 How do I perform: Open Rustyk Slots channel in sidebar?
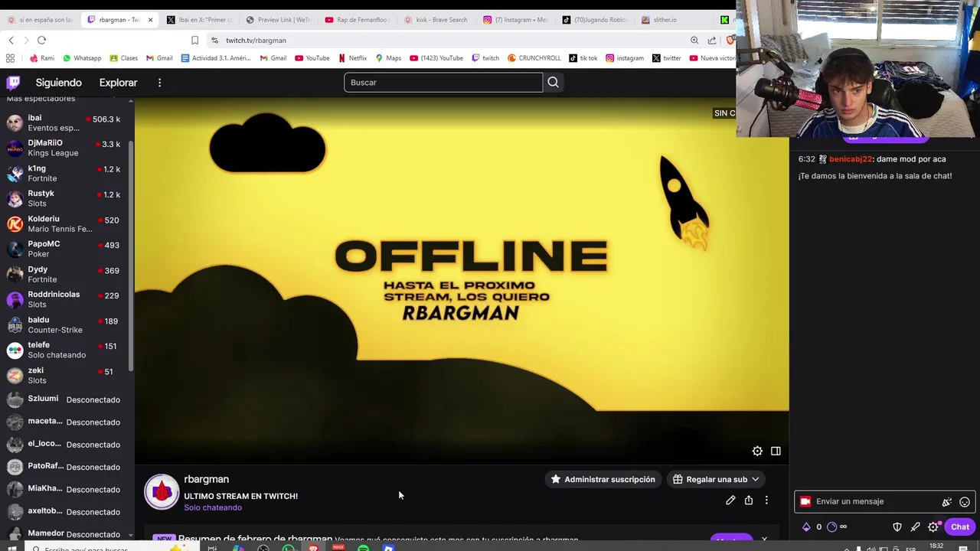65,198
